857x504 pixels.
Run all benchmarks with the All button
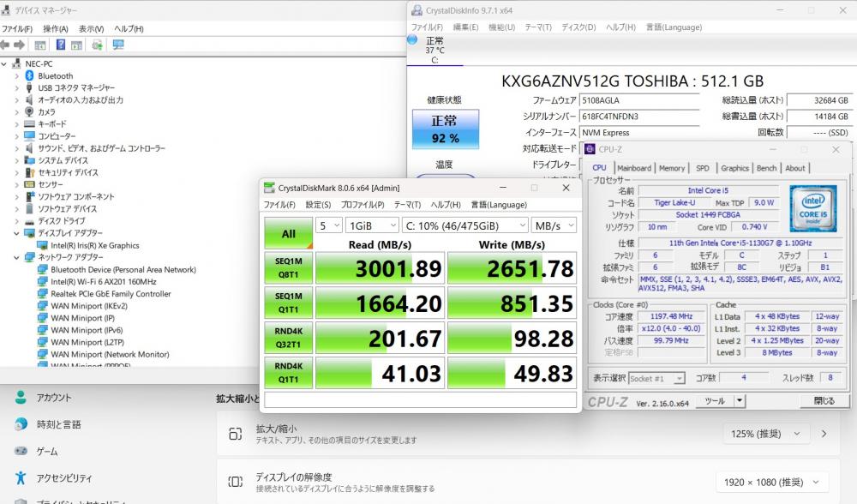[288, 233]
